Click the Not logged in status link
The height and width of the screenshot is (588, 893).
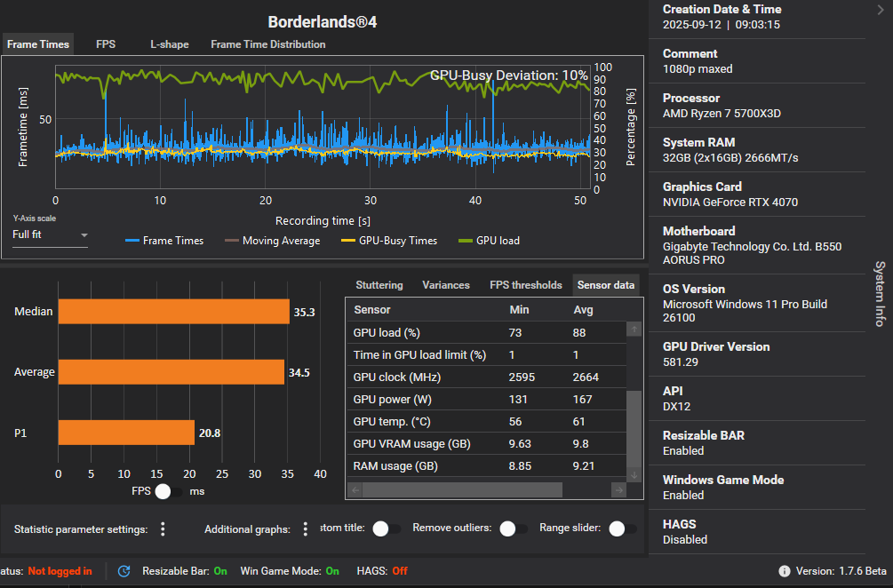pyautogui.click(x=60, y=571)
